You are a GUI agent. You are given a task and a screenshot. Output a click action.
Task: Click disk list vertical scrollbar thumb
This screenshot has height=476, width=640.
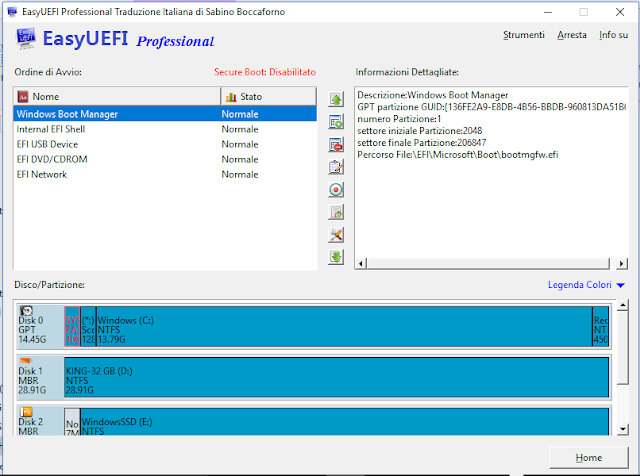[x=622, y=348]
